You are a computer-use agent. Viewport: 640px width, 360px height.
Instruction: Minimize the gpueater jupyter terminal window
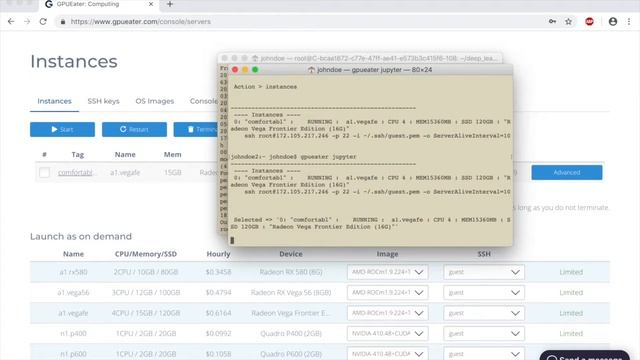[245, 70]
